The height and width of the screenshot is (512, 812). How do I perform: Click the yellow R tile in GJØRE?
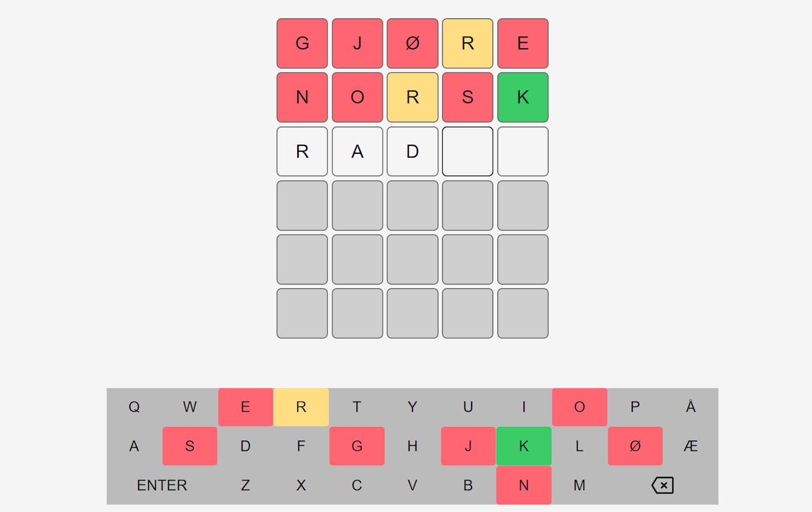tap(468, 43)
